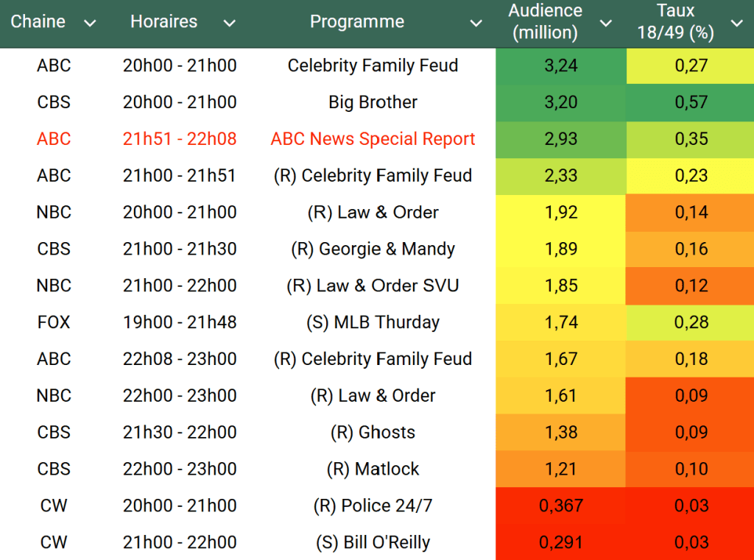The width and height of the screenshot is (754, 560).
Task: Select the (S) MLB Thursday programme cell
Action: [x=373, y=322]
